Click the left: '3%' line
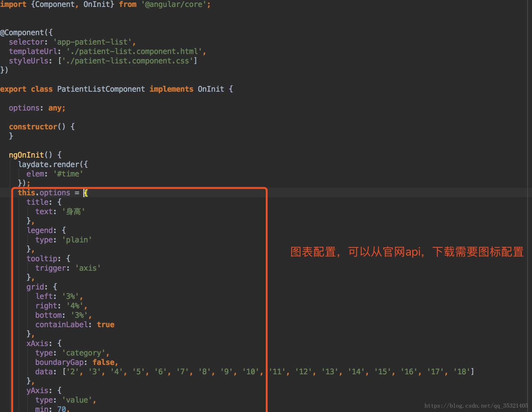Screen dimensions: 532x412 coord(59,296)
